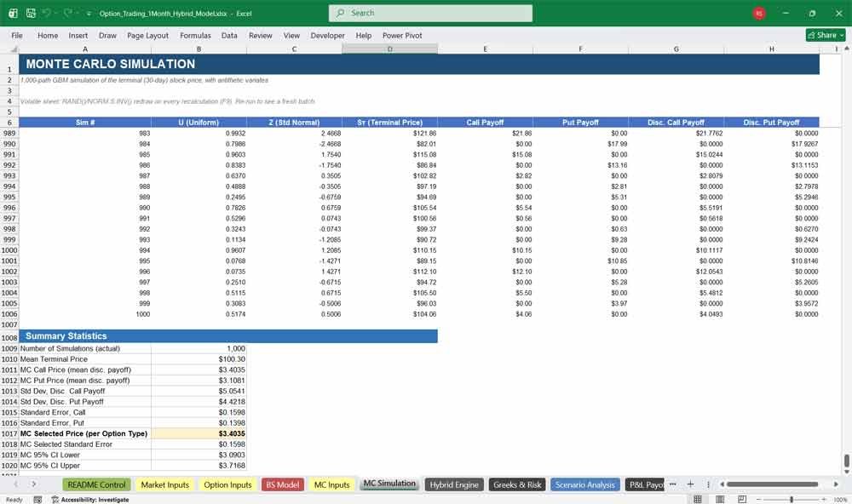Screen dimensions: 852x504
Task: Select column D header
Action: [389, 49]
